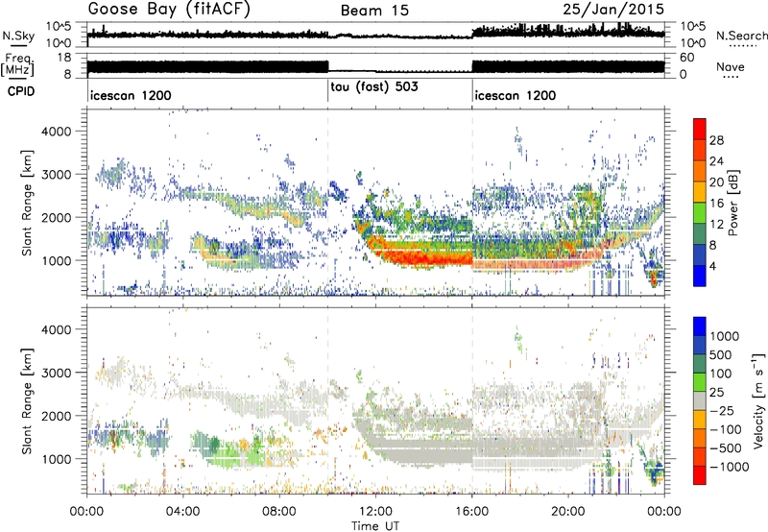Click the '60' Nave axis tick label
The height and width of the screenshot is (532, 768).
click(686, 58)
